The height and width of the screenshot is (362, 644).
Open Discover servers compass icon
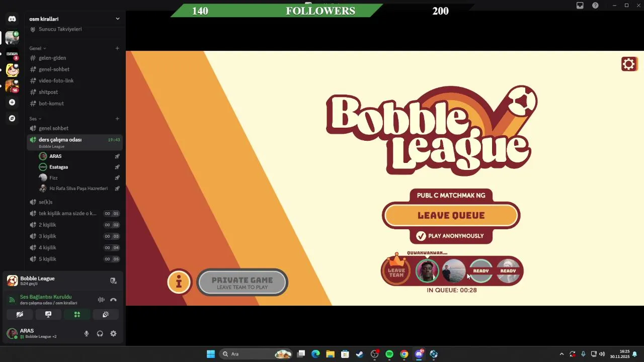pos(12,118)
